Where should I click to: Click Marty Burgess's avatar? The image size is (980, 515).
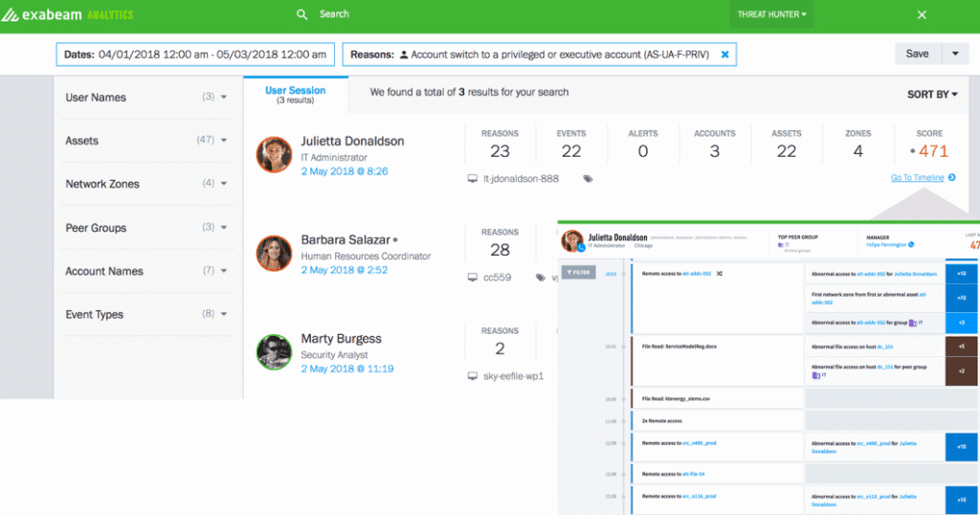coord(275,352)
